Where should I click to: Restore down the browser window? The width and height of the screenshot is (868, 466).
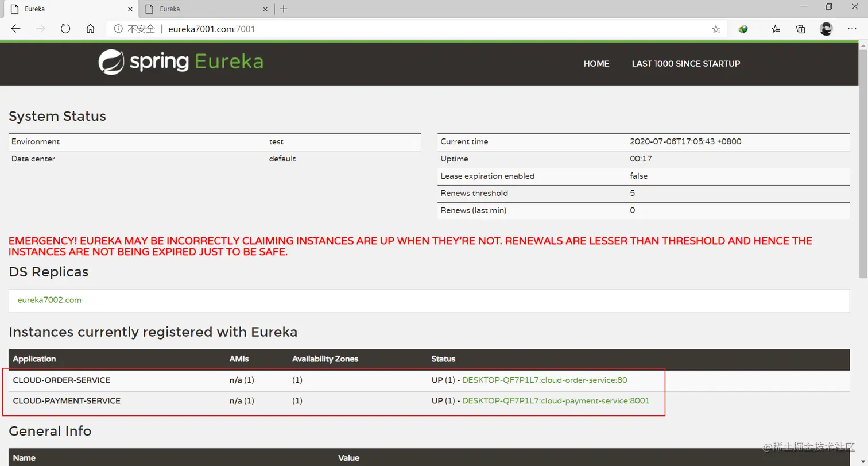coord(828,7)
